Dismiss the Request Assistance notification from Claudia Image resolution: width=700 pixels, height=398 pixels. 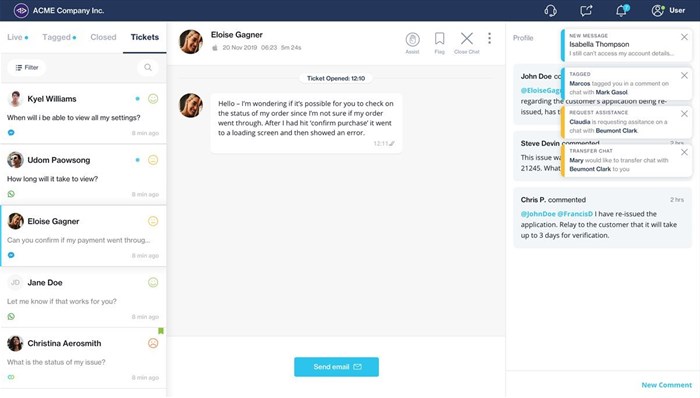click(684, 114)
